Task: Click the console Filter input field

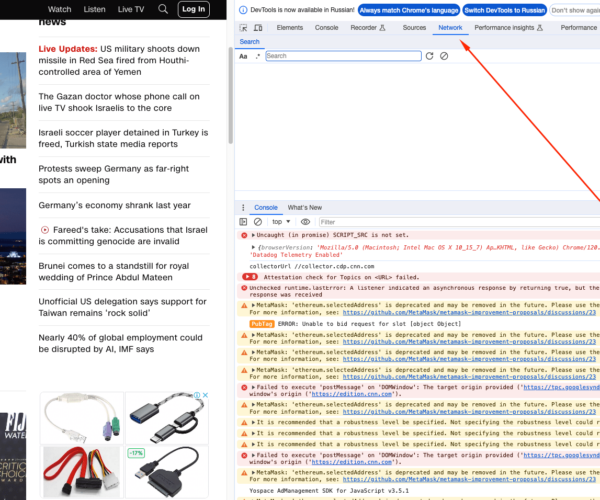Action: click(400, 221)
